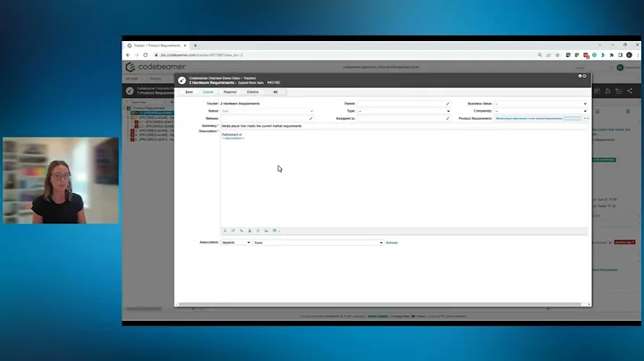The height and width of the screenshot is (361, 644).
Task: Click the My Start menu item
Action: 132,79
